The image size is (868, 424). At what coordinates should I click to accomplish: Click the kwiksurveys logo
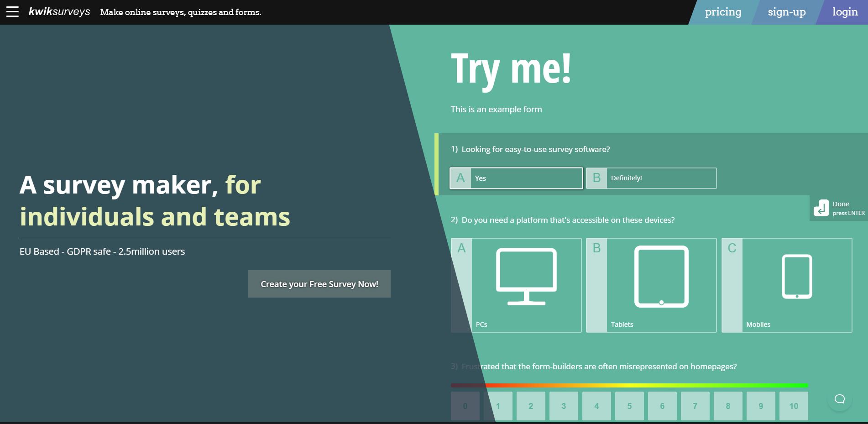[x=59, y=12]
